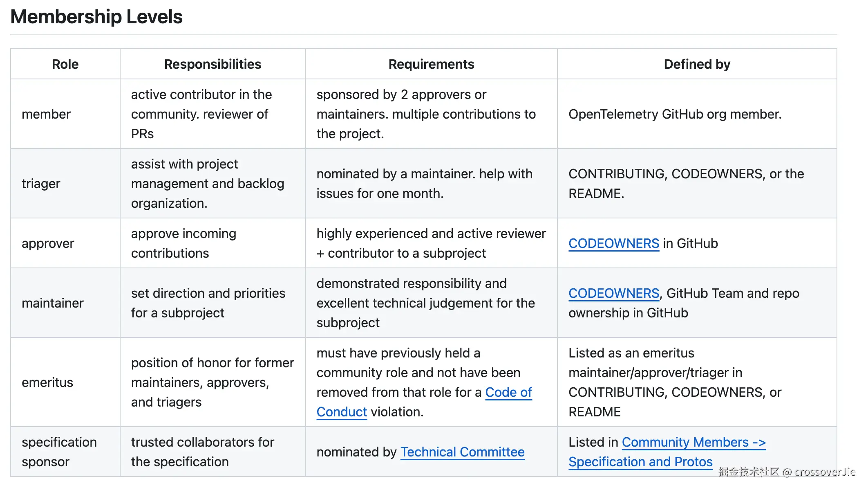Click the Role column header
868x490 pixels.
click(65, 64)
